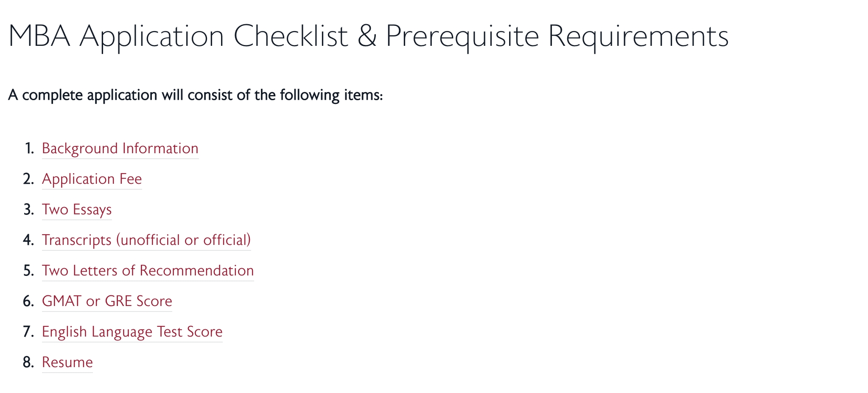The height and width of the screenshot is (393, 868).
Task: Click the word Requirements in the heading
Action: [638, 36]
